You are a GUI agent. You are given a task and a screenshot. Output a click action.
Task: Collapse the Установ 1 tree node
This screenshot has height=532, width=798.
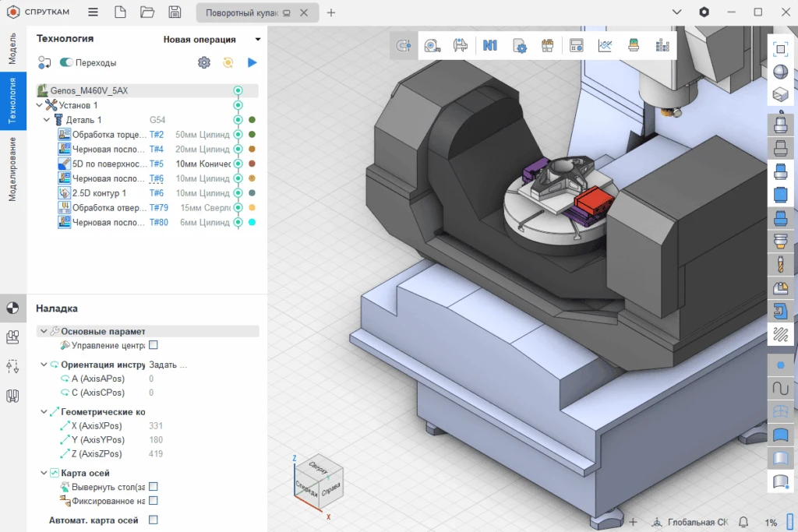40,105
